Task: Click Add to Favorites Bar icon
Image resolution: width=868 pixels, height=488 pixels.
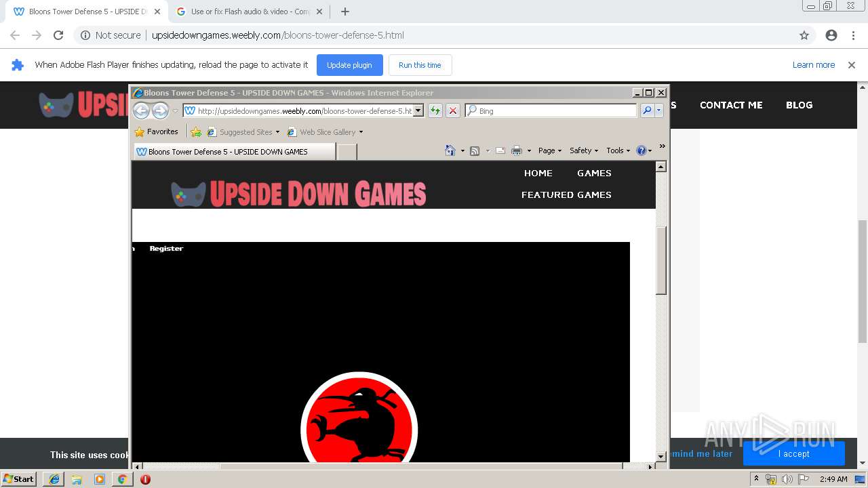Action: click(x=196, y=132)
